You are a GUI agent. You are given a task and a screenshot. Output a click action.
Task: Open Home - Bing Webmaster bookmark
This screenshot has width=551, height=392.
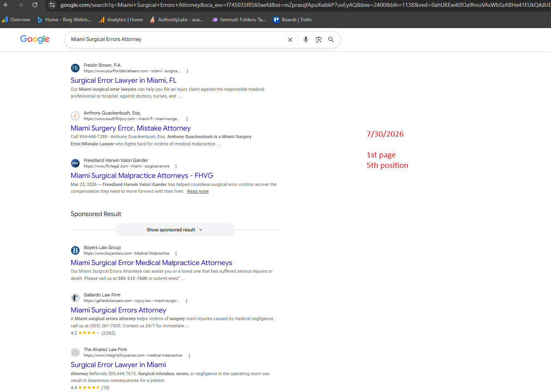[x=64, y=20]
